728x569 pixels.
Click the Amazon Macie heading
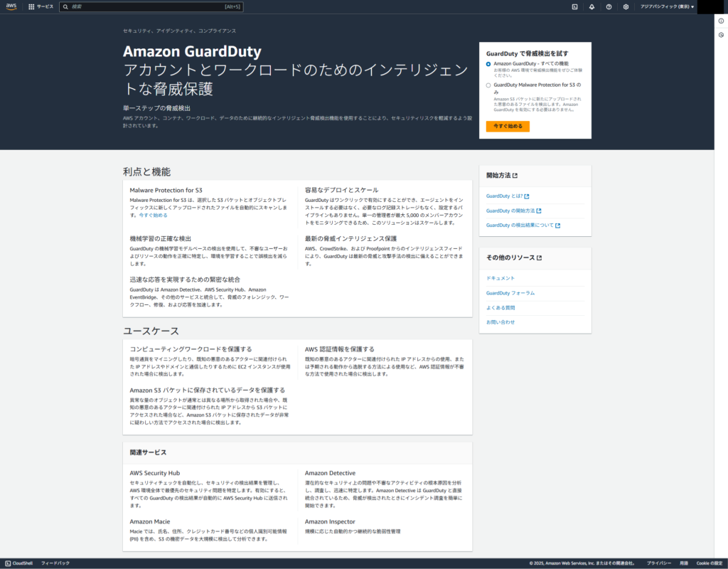click(150, 522)
